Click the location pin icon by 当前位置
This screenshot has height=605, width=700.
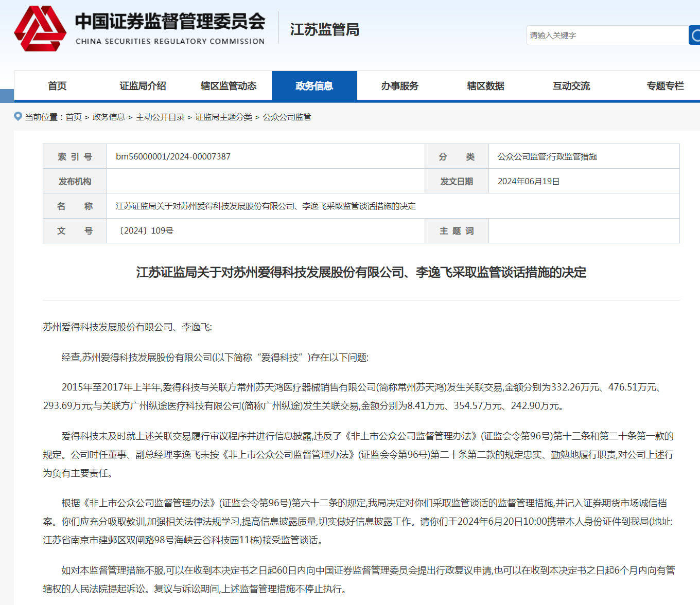(18, 117)
